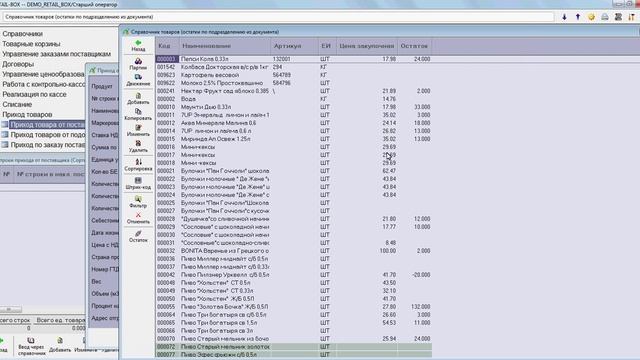Select row Пиво Эфес фюжн с/б 0.5л
The image size is (640, 360).
(x=293, y=355)
